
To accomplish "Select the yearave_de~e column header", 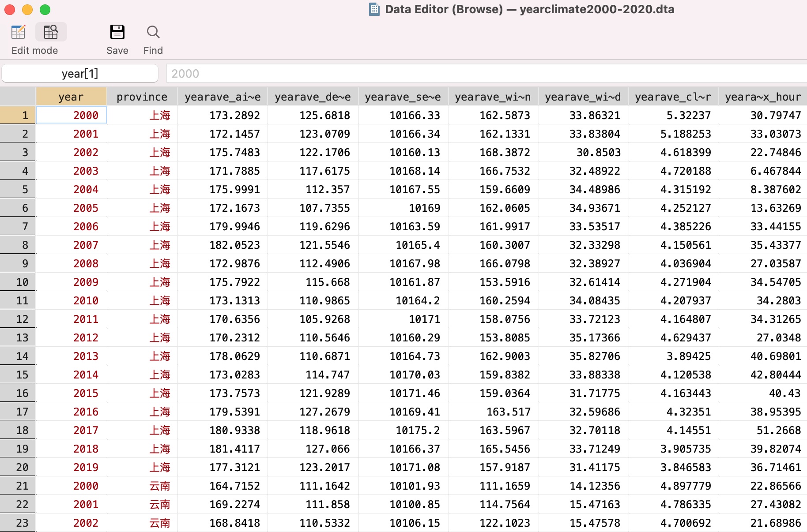I will [x=313, y=97].
